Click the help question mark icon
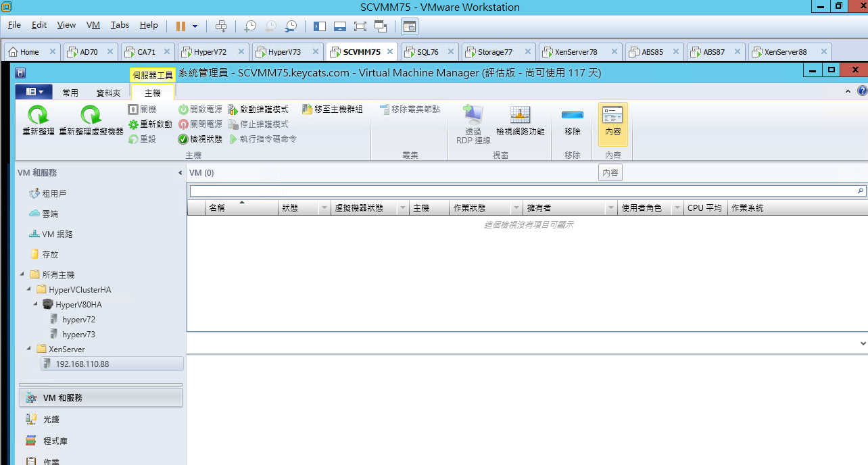This screenshot has width=868, height=465. (x=862, y=91)
